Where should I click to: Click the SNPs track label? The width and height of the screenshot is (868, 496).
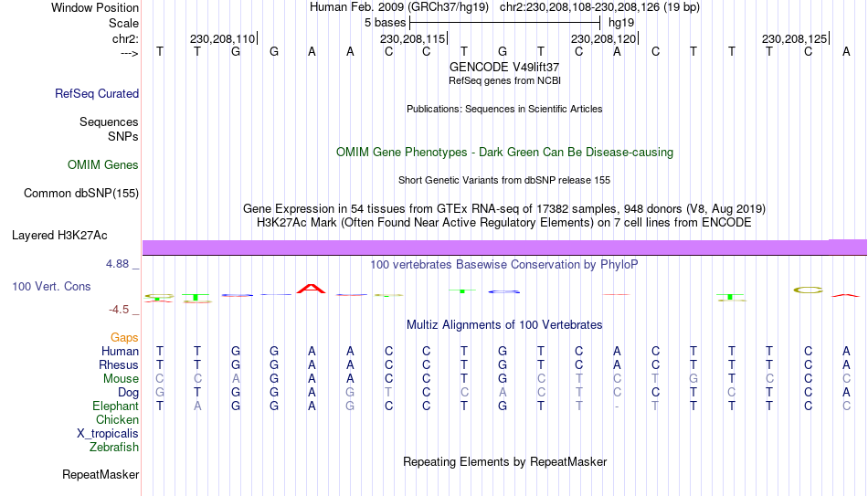coord(123,136)
